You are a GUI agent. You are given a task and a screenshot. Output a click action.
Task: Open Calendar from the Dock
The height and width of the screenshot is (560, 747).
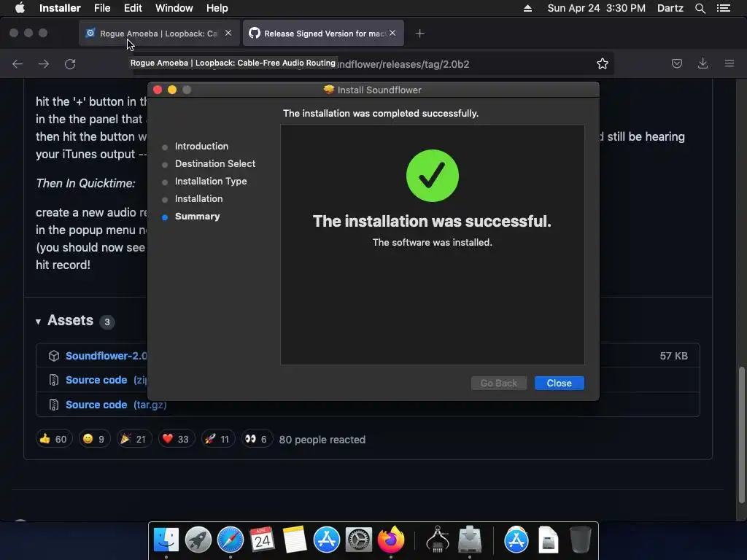click(262, 540)
